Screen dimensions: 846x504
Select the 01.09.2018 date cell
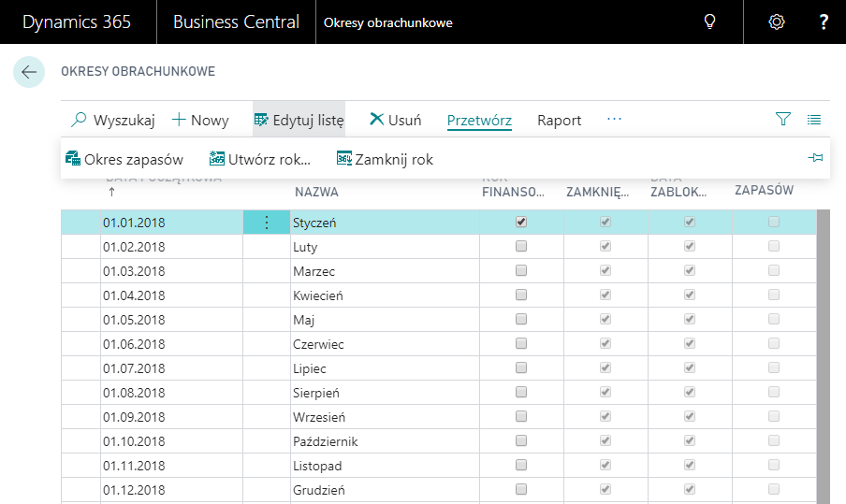(171, 417)
